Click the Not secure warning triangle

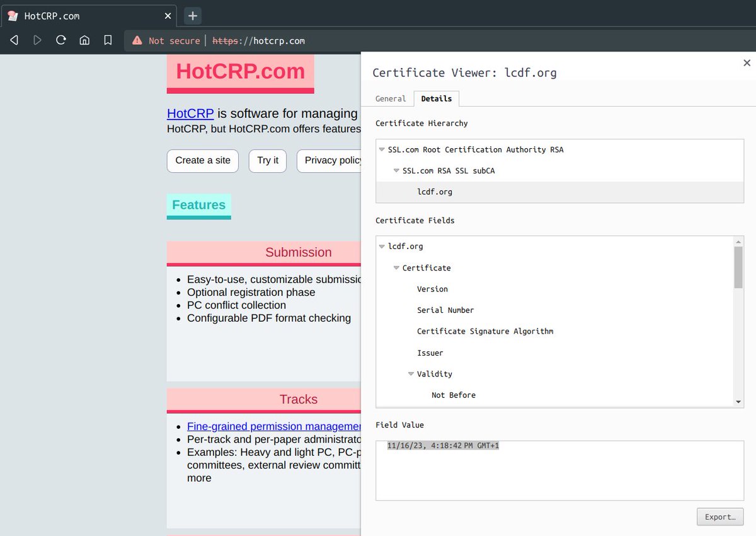click(x=137, y=40)
